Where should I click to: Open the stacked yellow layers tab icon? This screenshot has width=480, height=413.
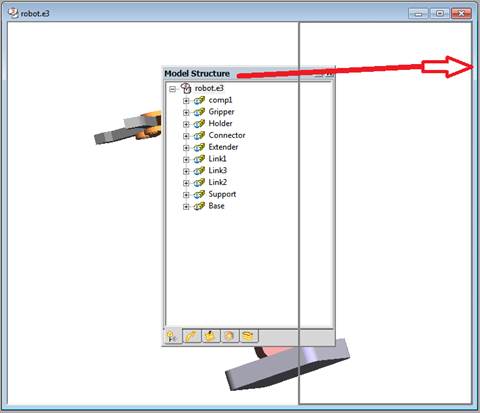pos(249,336)
